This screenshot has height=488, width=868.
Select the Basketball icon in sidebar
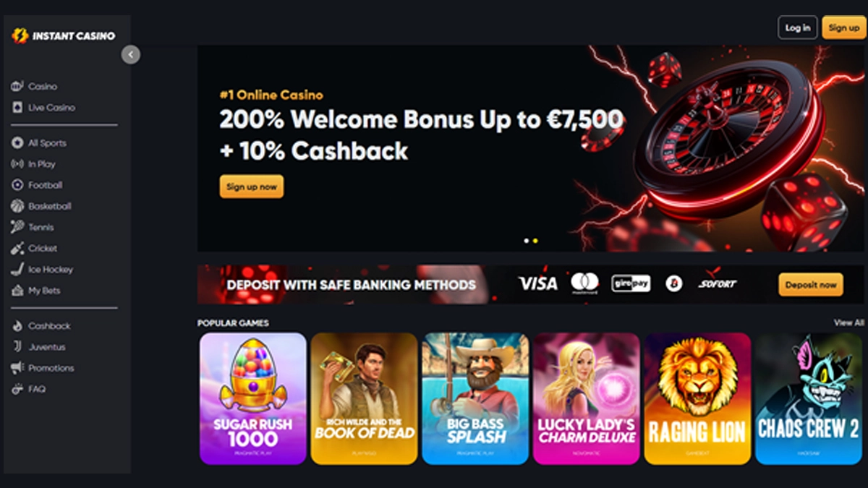(17, 206)
